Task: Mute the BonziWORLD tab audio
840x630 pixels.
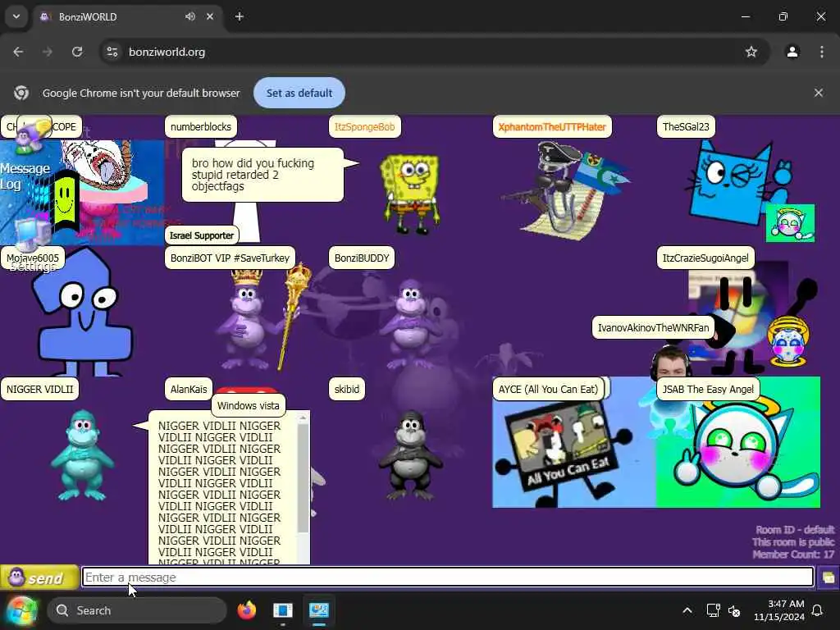Action: (190, 16)
